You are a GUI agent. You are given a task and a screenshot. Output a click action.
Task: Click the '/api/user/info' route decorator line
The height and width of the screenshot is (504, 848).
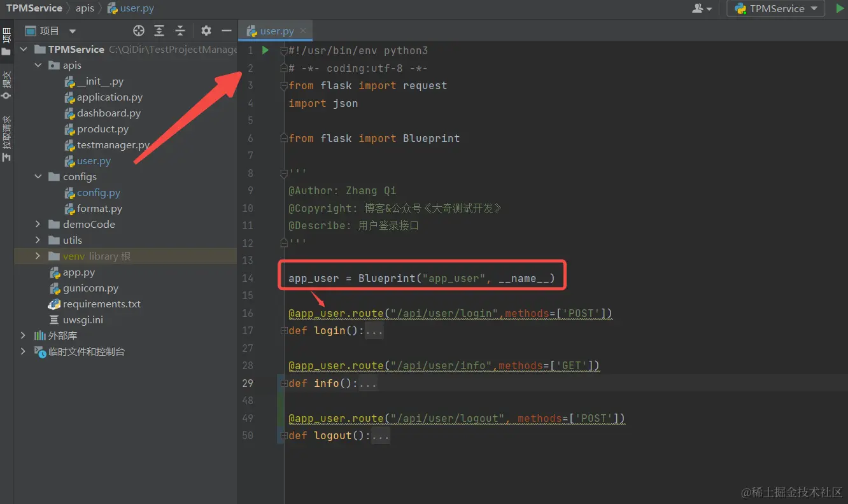[444, 366]
